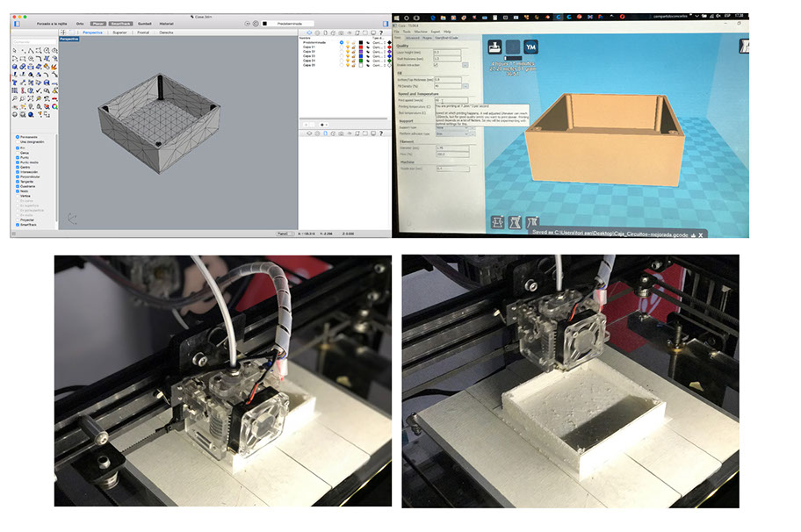Select the orange arrow explode tool
The height and width of the screenshot is (532, 801).
pyautogui.click(x=54, y=67)
